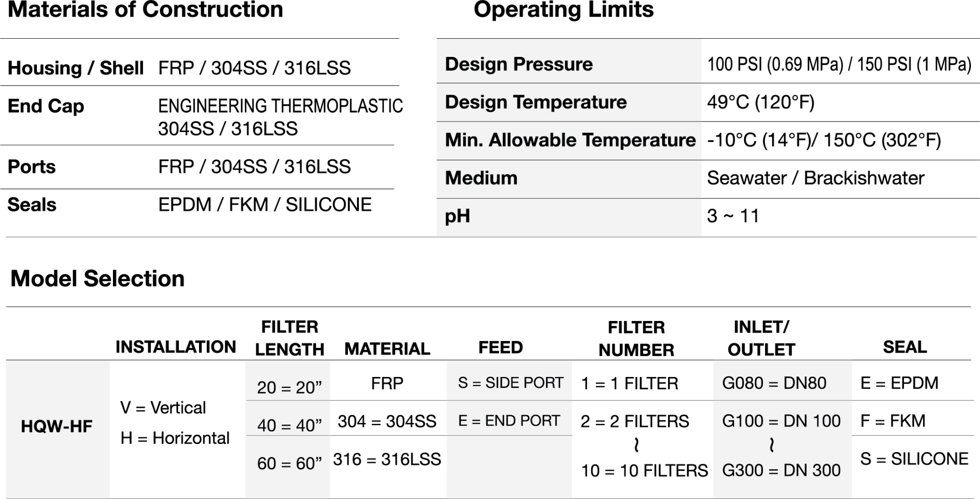Click the DN 100 value text

pyautogui.click(x=812, y=421)
